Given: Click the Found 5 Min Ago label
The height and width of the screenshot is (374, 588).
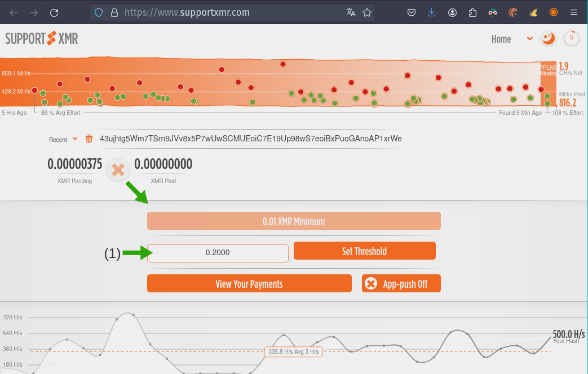Looking at the screenshot, I should 520,113.
